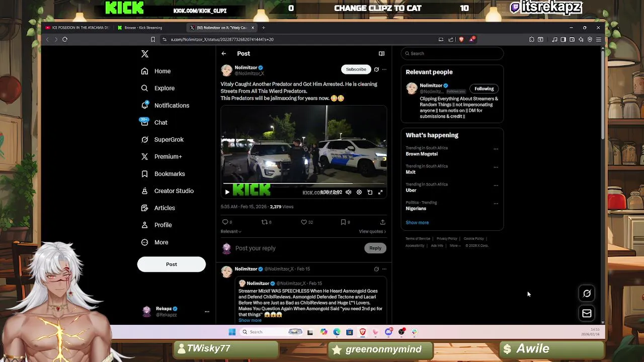Image resolution: width=644 pixels, height=362 pixels.
Task: Reload the page with the refresh icon
Action: [65, 39]
